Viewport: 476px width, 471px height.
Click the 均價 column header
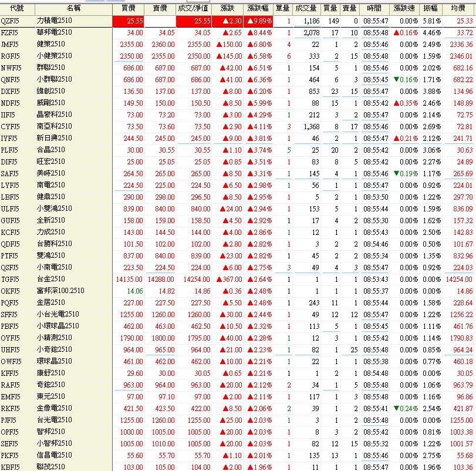pyautogui.click(x=458, y=8)
